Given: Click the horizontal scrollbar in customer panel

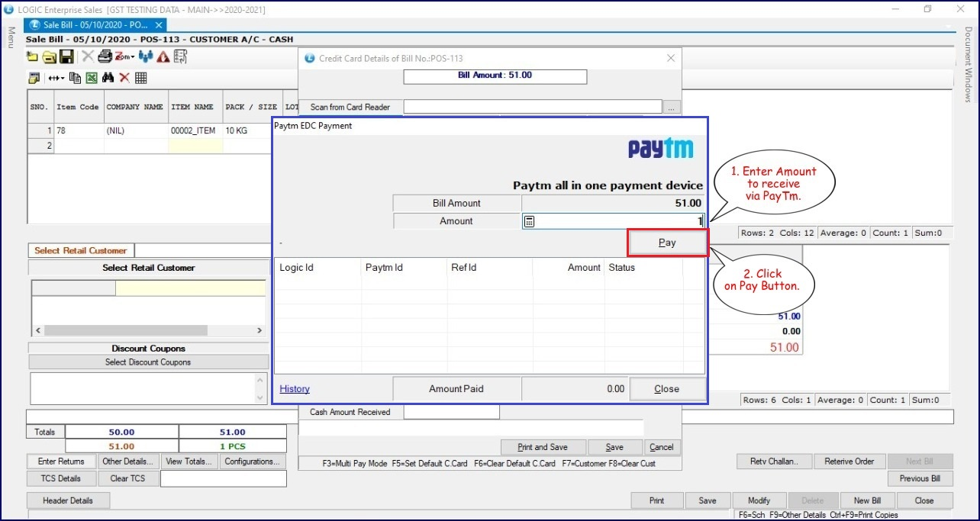Looking at the screenshot, I should click(x=126, y=330).
